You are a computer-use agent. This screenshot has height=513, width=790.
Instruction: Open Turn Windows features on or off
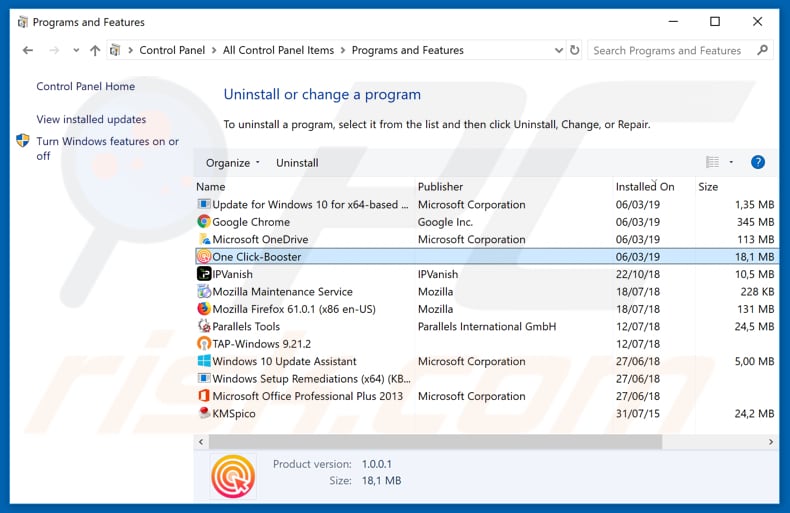pyautogui.click(x=107, y=149)
